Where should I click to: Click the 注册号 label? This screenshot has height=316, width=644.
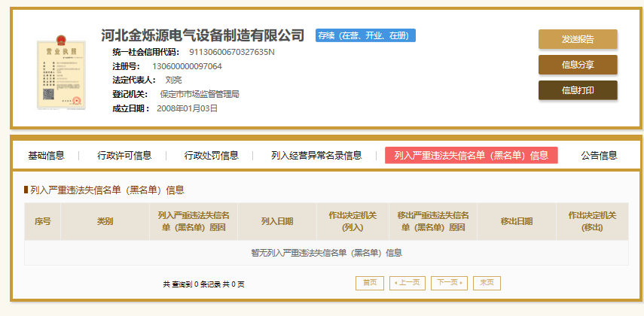(x=127, y=66)
